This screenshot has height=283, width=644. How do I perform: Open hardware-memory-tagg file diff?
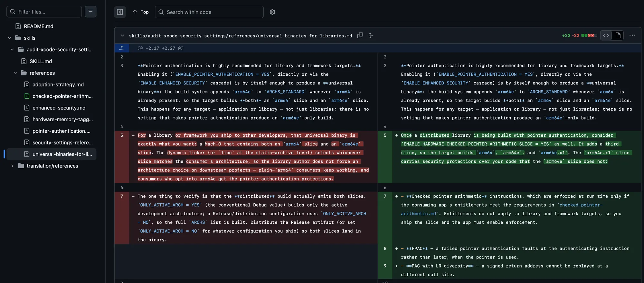[x=62, y=119]
